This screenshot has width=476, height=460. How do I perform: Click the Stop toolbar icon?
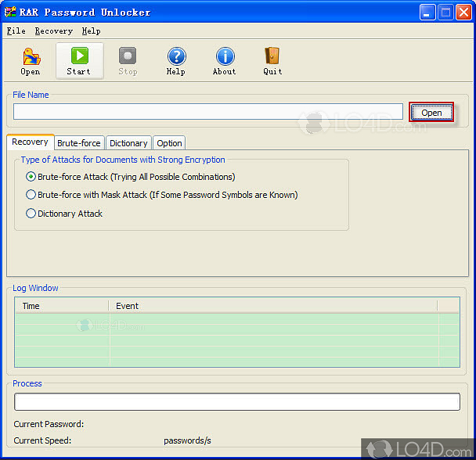coord(128,62)
